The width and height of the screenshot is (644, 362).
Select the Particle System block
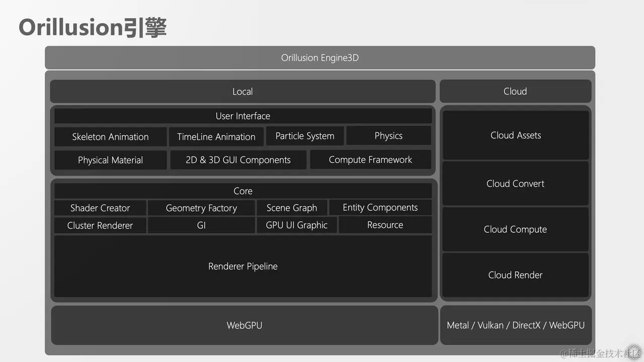pos(305,136)
